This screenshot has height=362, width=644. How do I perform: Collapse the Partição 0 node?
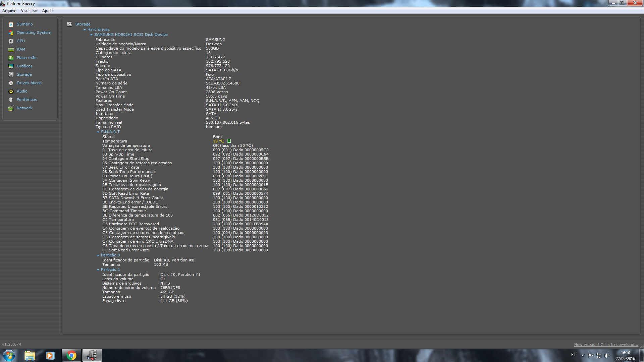point(98,255)
